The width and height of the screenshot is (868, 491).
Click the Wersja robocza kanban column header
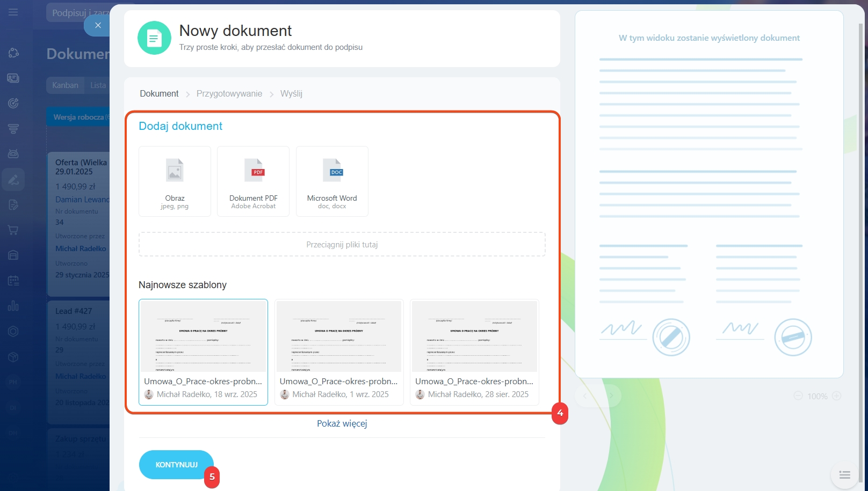tap(78, 117)
